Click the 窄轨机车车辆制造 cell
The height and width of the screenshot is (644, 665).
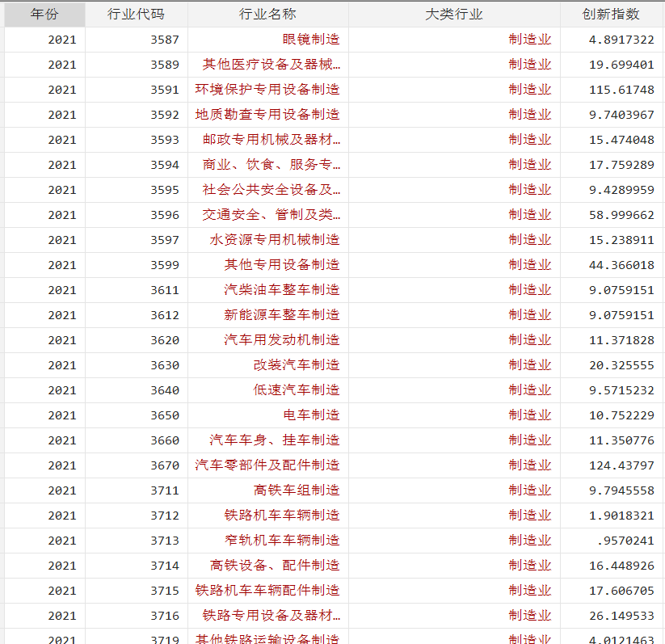tap(268, 541)
